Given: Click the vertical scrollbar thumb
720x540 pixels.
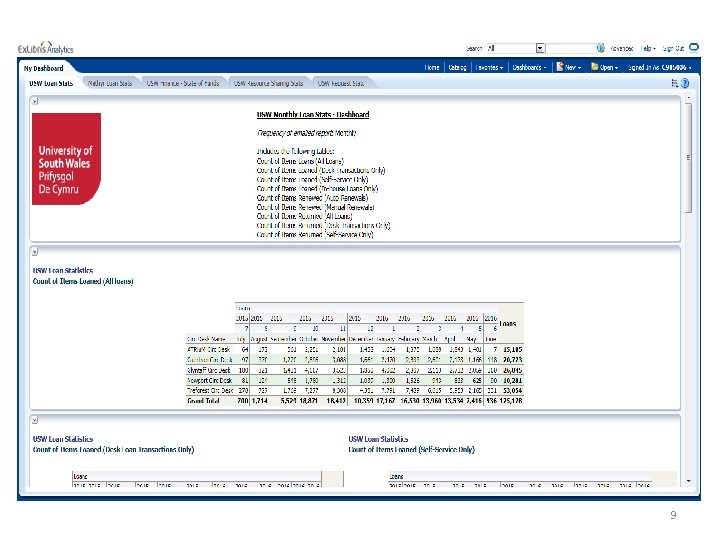Looking at the screenshot, I should click(x=688, y=158).
